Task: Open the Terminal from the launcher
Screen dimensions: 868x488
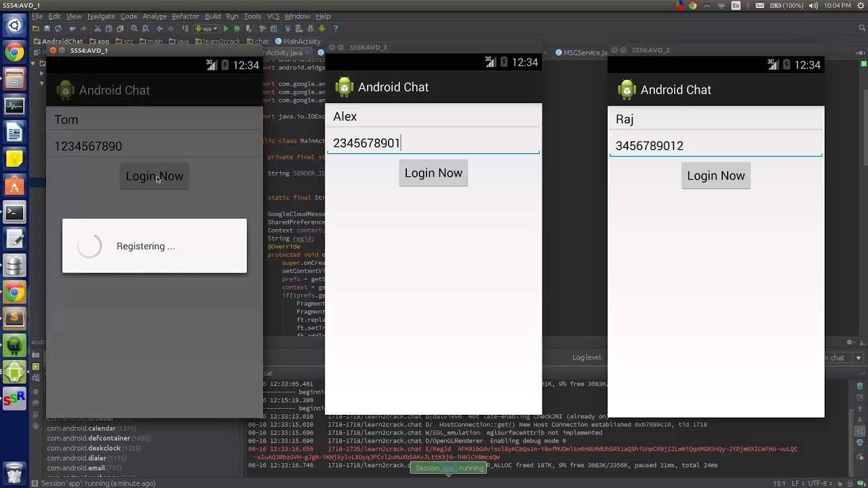Action: [14, 212]
